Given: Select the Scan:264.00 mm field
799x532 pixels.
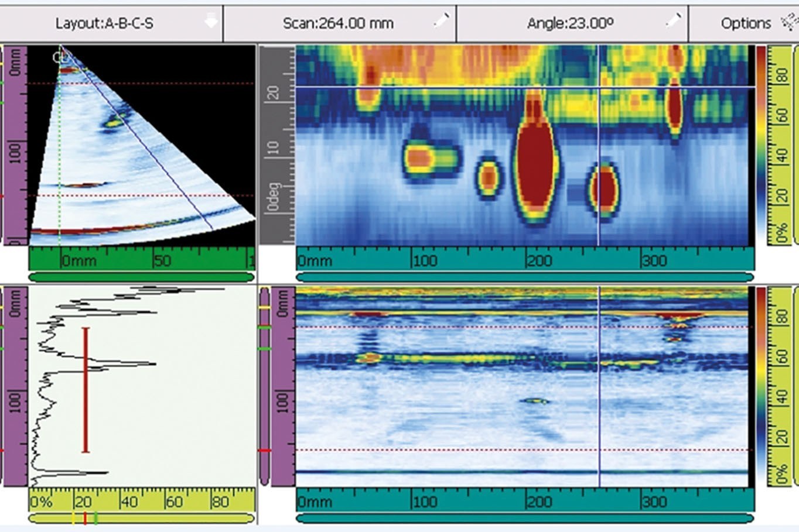Looking at the screenshot, I should click(339, 23).
